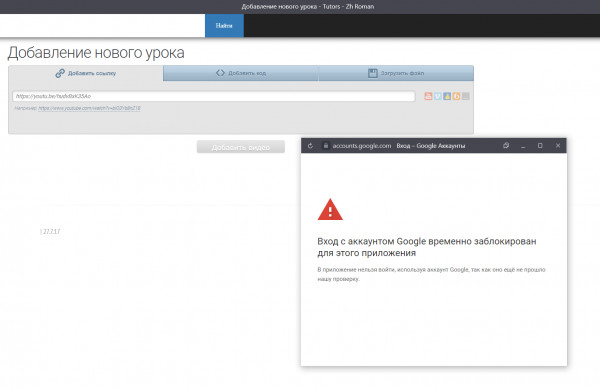The image size is (600, 388).
Task: Click accounts.google.com address in the popup
Action: click(x=362, y=146)
